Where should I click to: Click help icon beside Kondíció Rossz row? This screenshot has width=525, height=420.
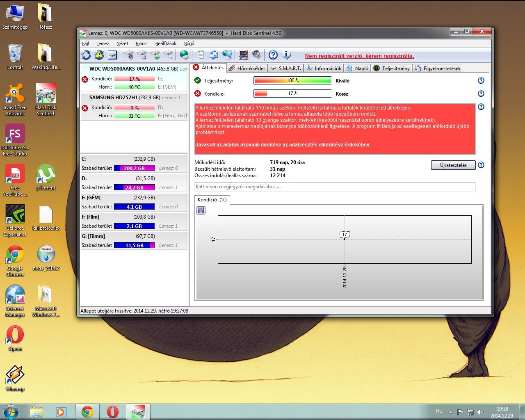pyautogui.click(x=481, y=94)
